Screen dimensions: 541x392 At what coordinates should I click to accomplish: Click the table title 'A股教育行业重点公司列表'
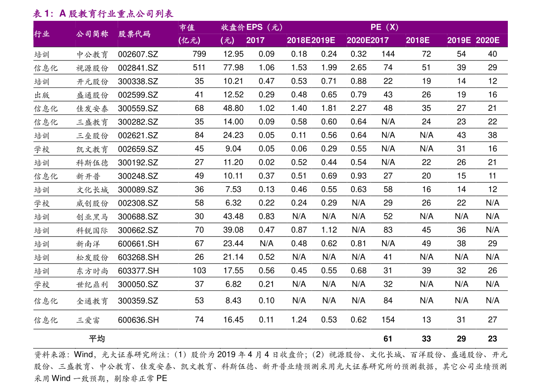pyautogui.click(x=116, y=14)
